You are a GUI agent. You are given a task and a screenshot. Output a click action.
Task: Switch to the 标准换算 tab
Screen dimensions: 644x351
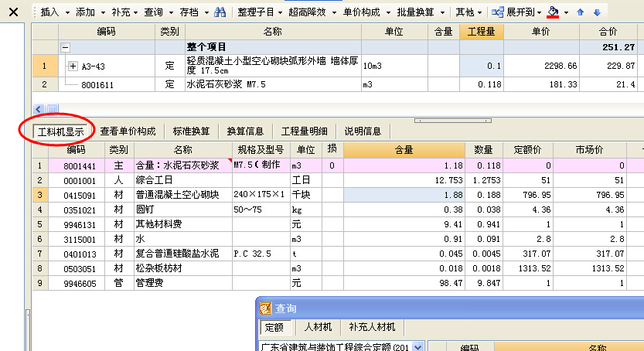pos(191,131)
